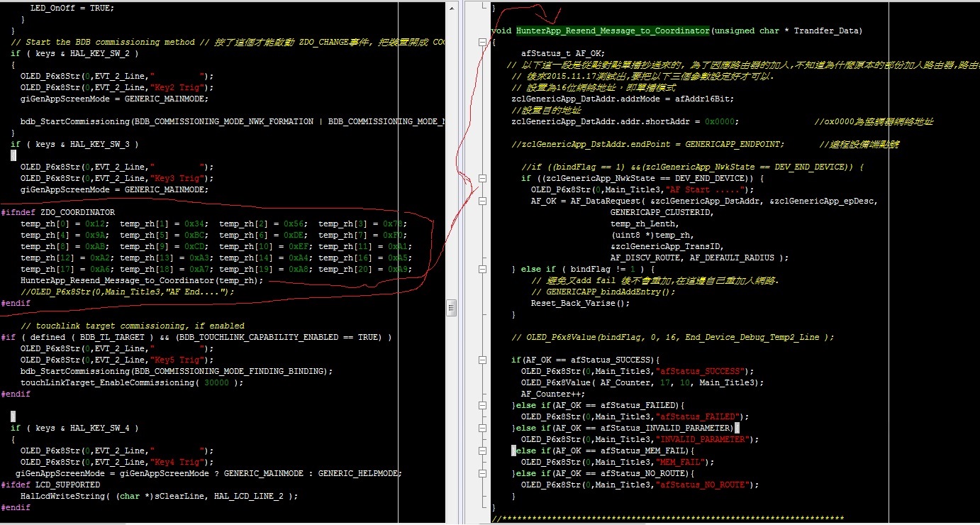Click the left pane vertical scrollbar thumb
The width and height of the screenshot is (980, 525).
pyautogui.click(x=451, y=306)
